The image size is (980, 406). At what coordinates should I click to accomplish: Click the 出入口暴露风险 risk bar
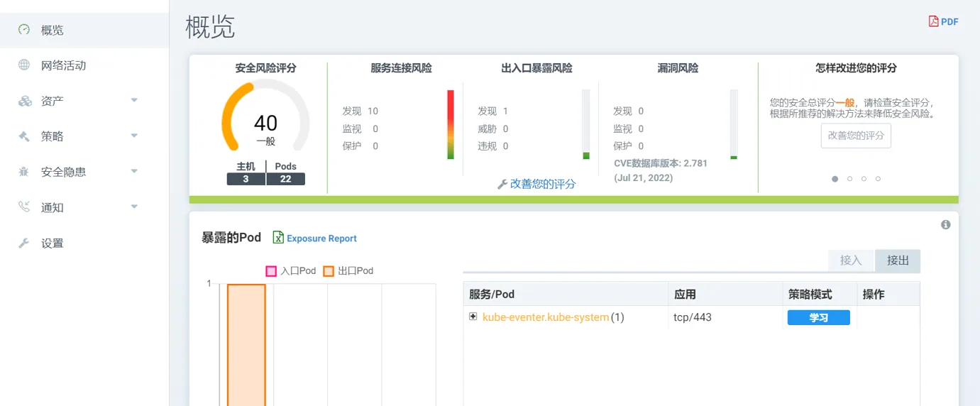click(586, 124)
